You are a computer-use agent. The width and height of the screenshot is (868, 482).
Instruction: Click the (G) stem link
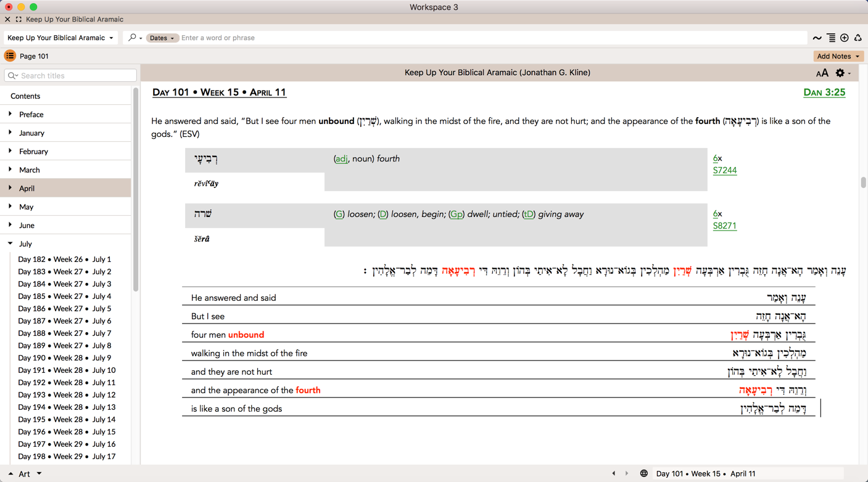tap(339, 214)
